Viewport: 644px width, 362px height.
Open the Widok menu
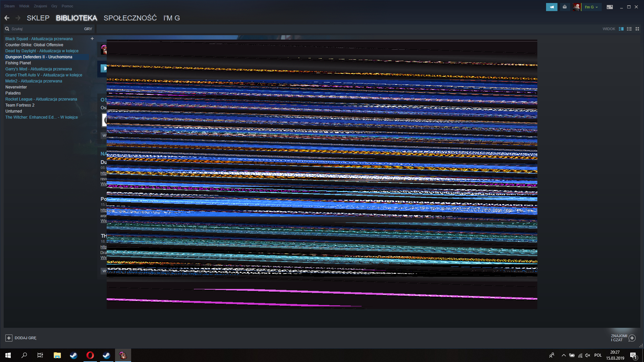click(24, 6)
